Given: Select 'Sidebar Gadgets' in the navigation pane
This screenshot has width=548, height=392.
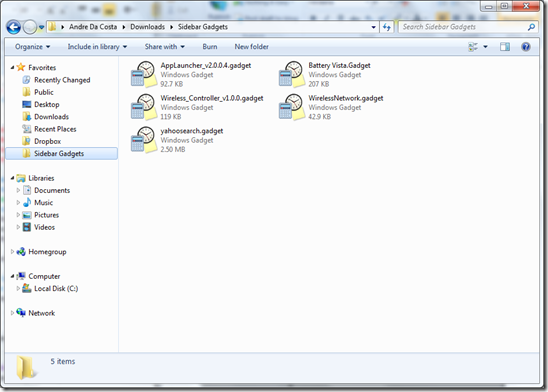Looking at the screenshot, I should (62, 154).
